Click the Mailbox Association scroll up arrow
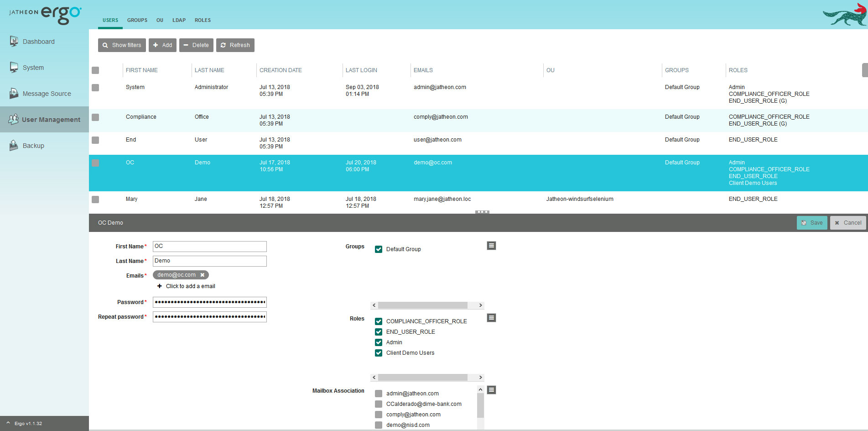Viewport: 868px width, 431px height. coord(480,389)
